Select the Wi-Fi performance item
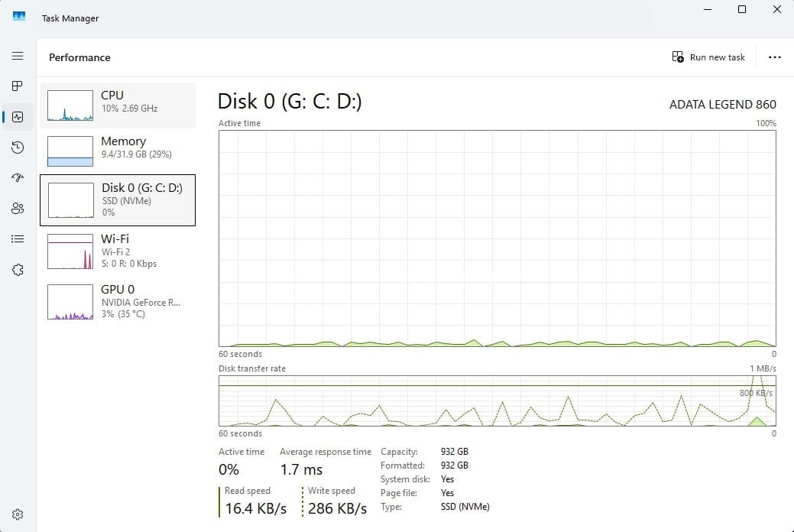 click(x=118, y=251)
